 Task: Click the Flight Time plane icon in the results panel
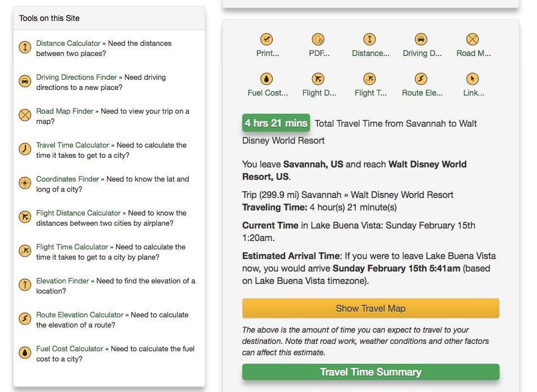coord(370,79)
